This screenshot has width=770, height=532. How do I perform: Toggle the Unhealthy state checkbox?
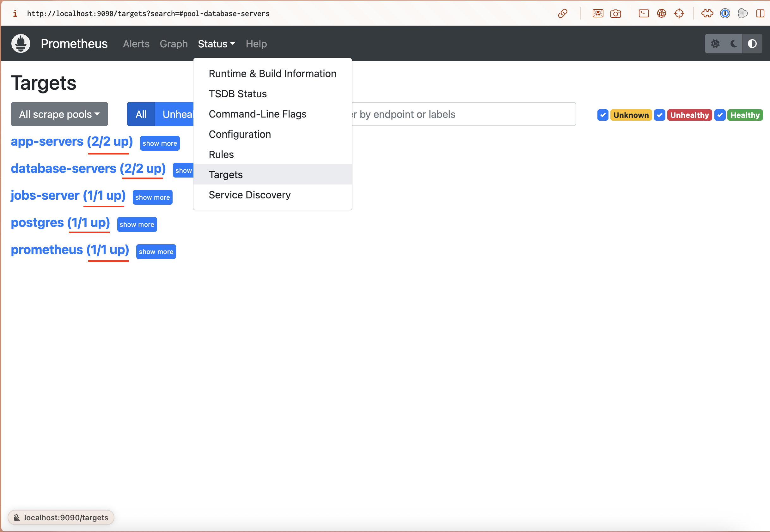(659, 115)
